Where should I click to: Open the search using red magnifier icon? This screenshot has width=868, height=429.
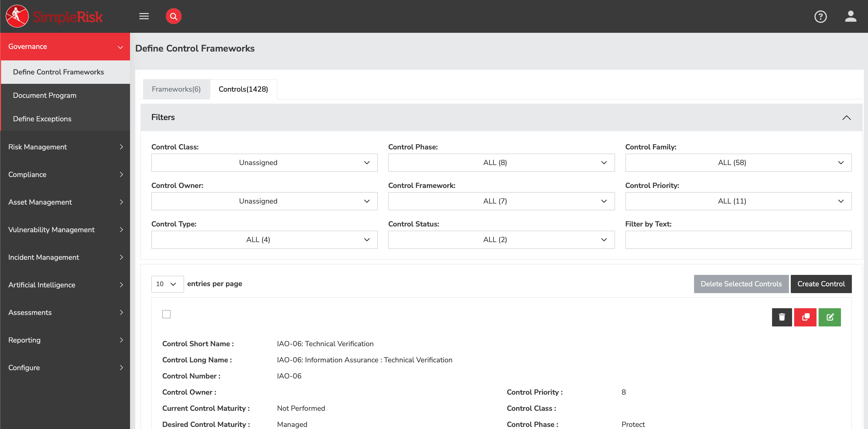(x=173, y=16)
